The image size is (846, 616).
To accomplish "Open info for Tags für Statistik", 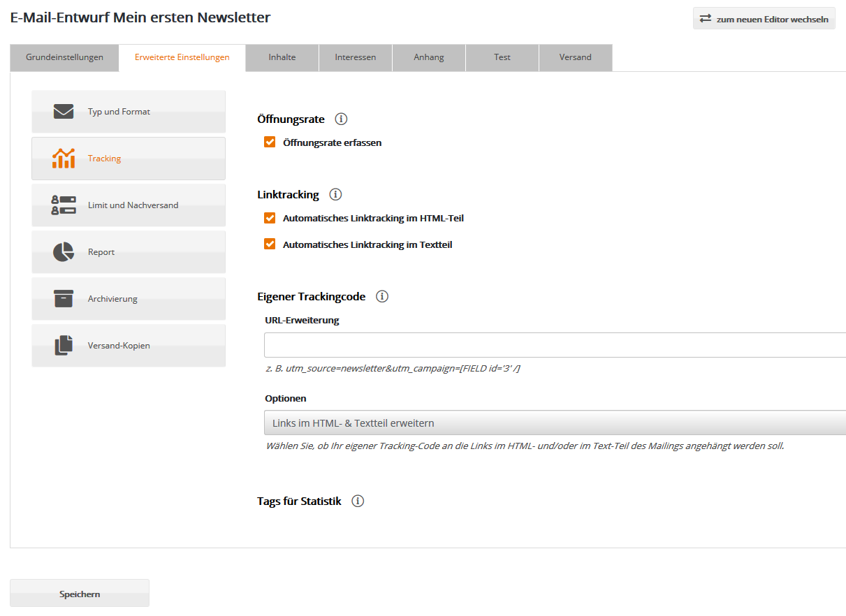I will [x=358, y=501].
